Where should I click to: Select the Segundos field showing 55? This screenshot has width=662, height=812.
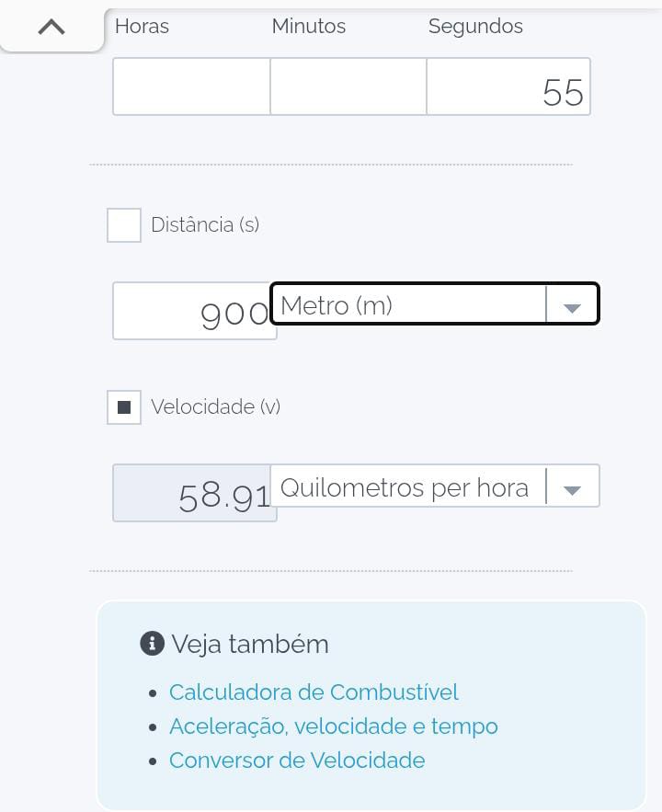[508, 87]
